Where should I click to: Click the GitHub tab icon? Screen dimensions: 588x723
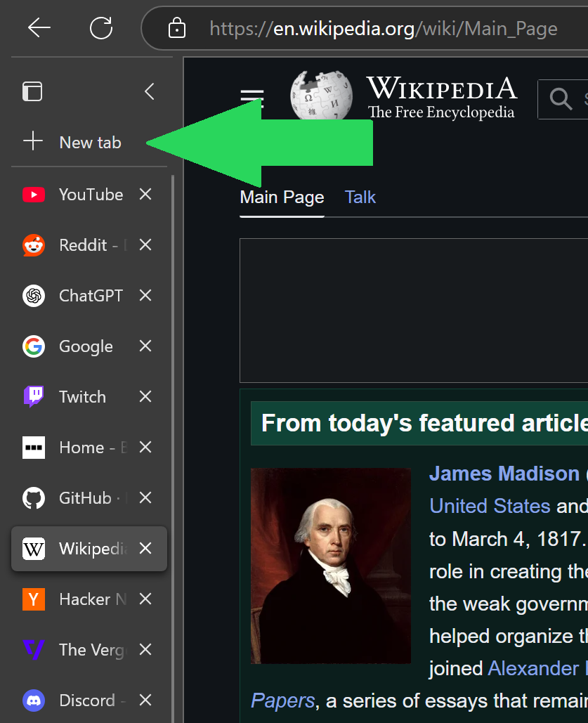click(x=33, y=497)
